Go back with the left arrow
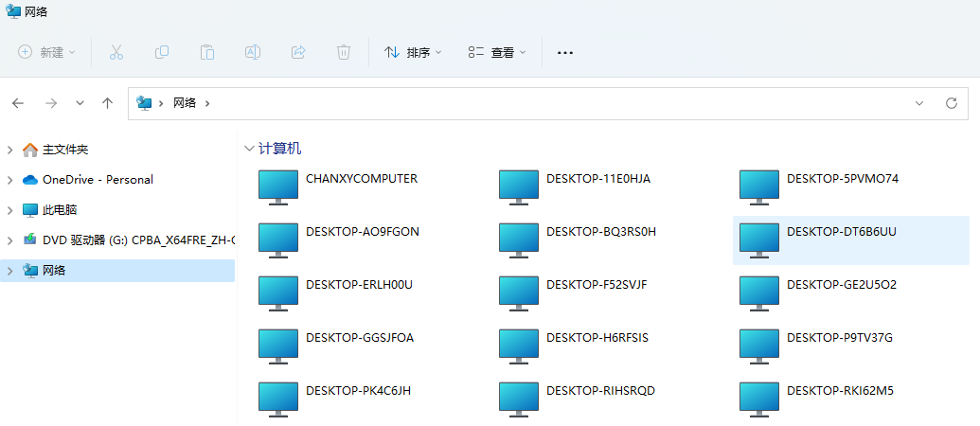Screen dimensions: 980x426 pyautogui.click(x=17, y=103)
